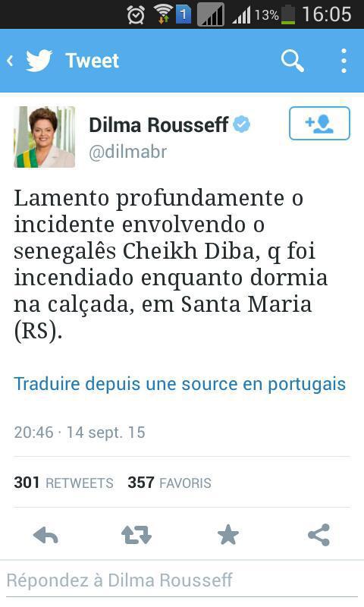Image resolution: width=364 pixels, height=607 pixels.
Task: Open Dilma Rousseff profile photo
Action: coord(45,137)
